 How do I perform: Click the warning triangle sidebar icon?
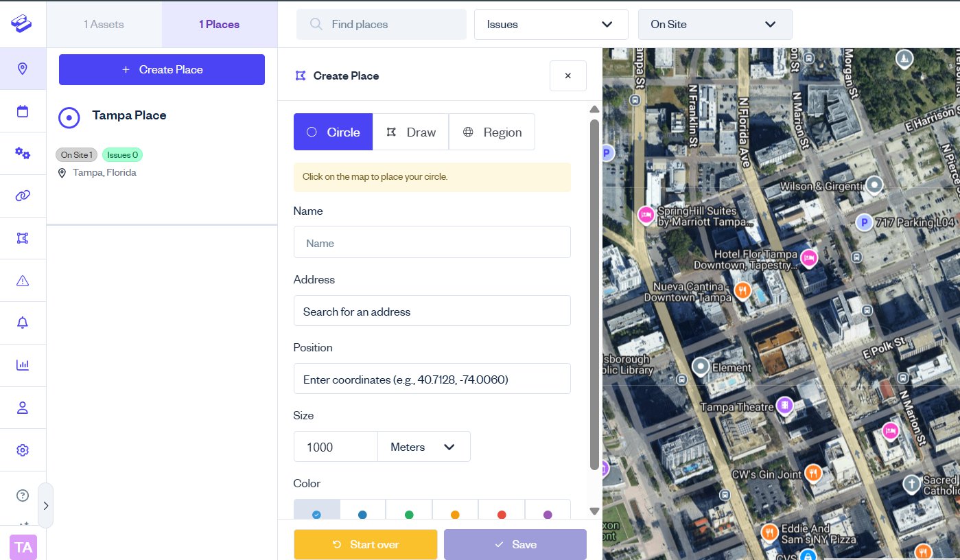23,280
